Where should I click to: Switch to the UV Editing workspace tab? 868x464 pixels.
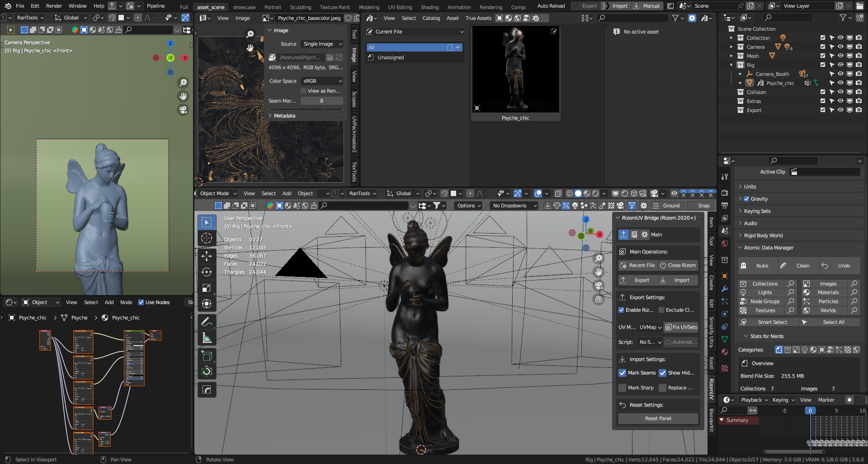400,7
